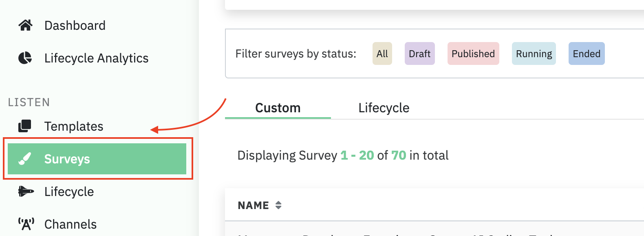This screenshot has height=236, width=644.
Task: Open Lifecycle sidebar label under Listen
Action: tap(69, 191)
